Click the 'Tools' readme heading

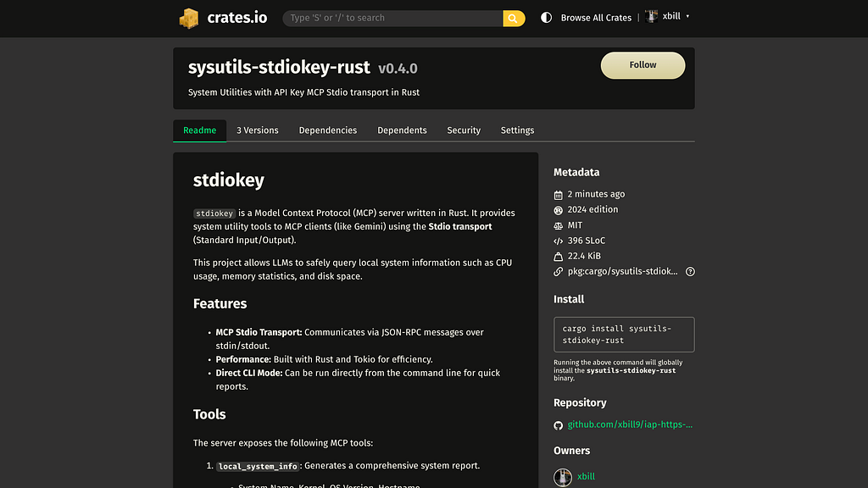[209, 414]
